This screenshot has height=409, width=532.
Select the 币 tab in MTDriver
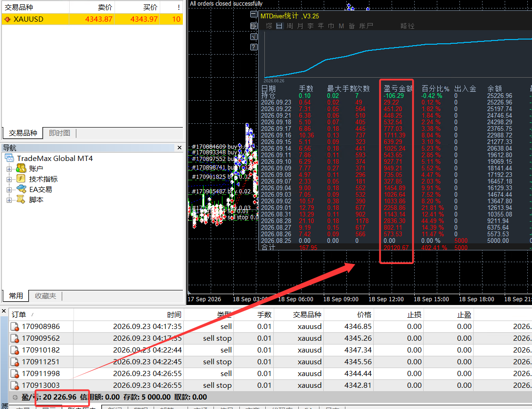(x=331, y=26)
